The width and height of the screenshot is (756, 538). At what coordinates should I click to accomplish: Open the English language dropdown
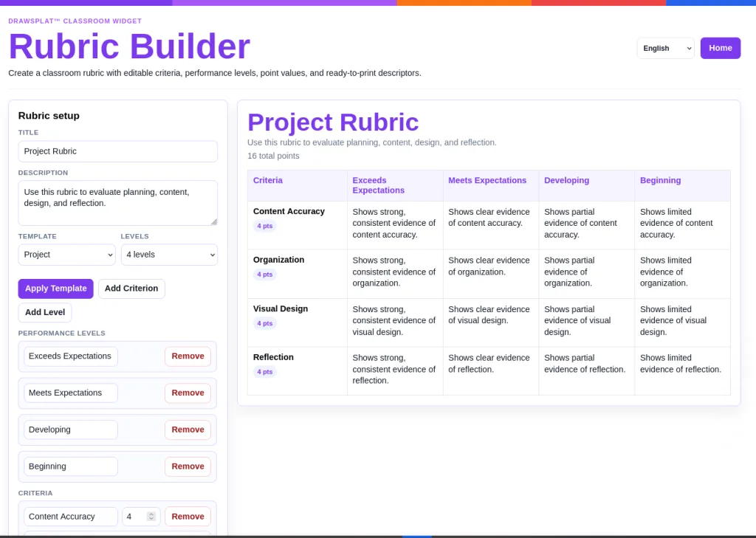[x=665, y=48]
